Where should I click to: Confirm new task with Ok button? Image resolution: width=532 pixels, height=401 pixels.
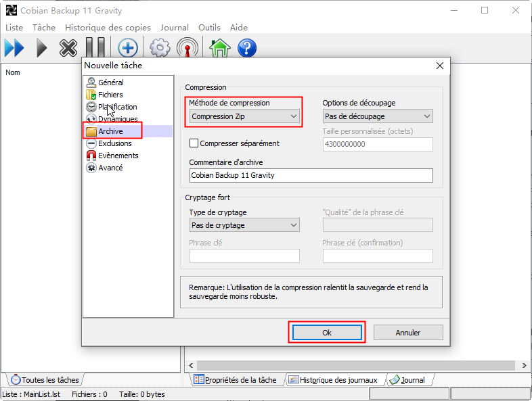[x=327, y=333]
